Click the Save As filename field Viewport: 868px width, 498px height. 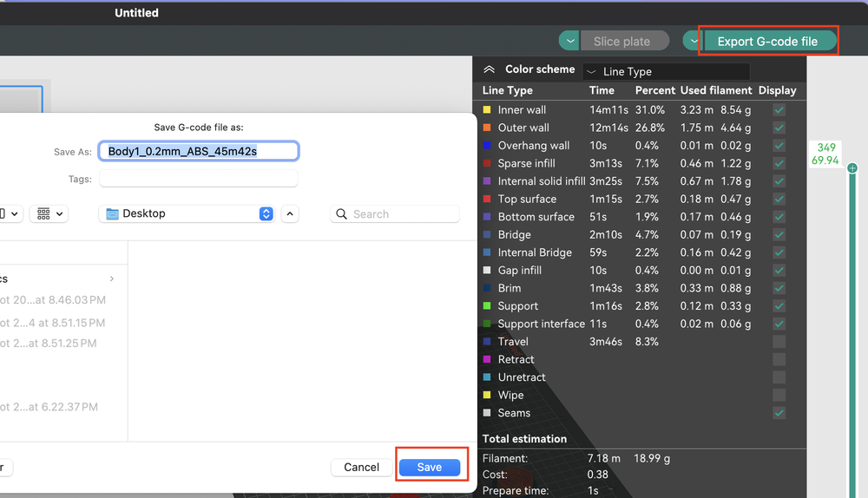[199, 151]
